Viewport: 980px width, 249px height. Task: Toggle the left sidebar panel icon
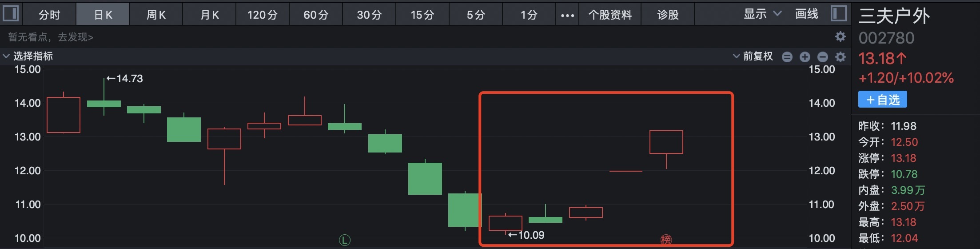coord(11,13)
